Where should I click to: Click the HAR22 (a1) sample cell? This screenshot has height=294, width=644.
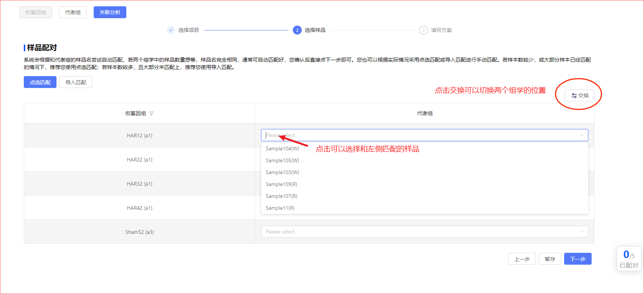[x=139, y=160]
